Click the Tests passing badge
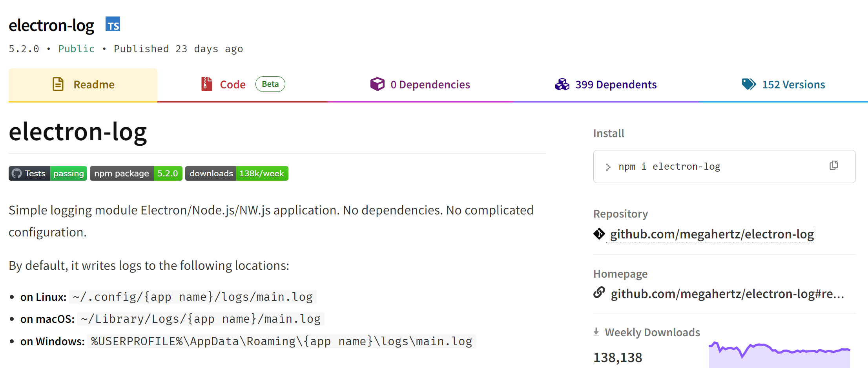 [x=48, y=174]
